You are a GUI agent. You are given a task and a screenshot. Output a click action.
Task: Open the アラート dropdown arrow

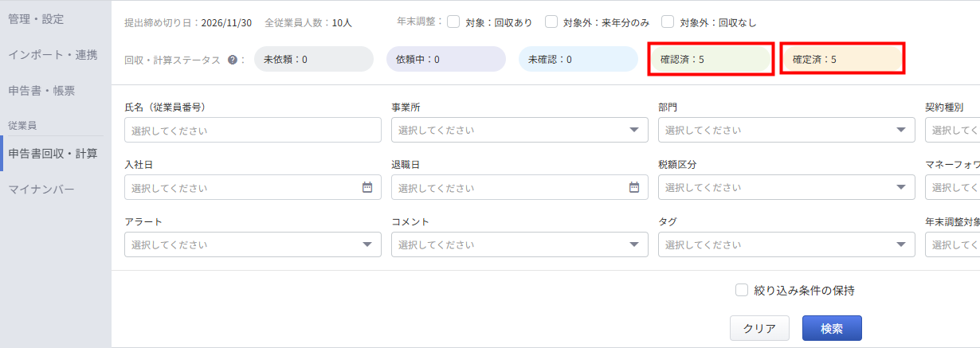pos(367,245)
